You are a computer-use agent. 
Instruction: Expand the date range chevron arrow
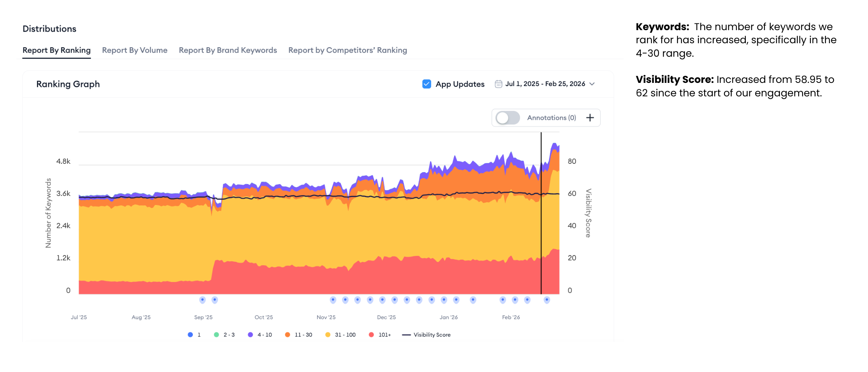tap(592, 84)
